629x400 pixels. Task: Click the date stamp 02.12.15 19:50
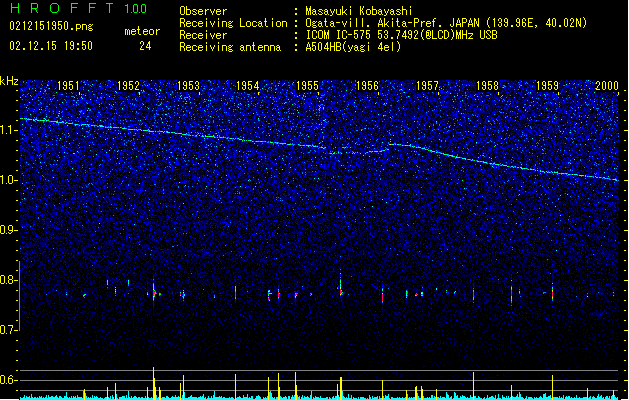pyautogui.click(x=51, y=46)
